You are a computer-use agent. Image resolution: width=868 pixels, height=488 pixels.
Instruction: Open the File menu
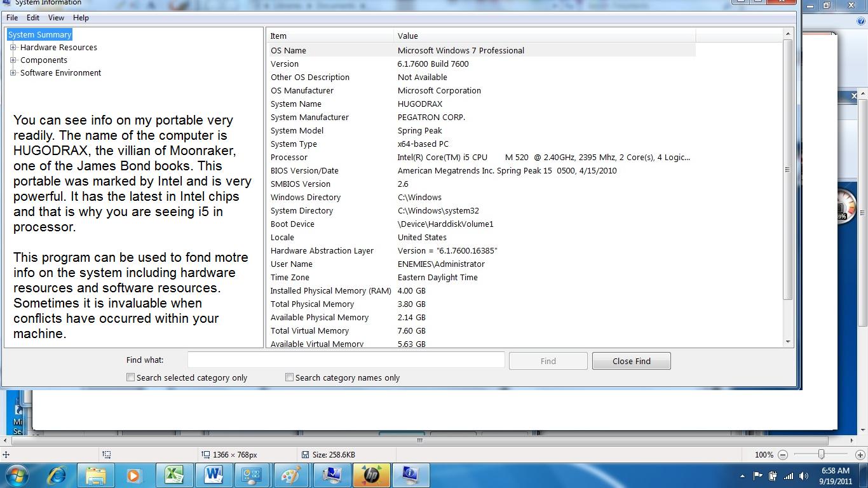pyautogui.click(x=12, y=18)
